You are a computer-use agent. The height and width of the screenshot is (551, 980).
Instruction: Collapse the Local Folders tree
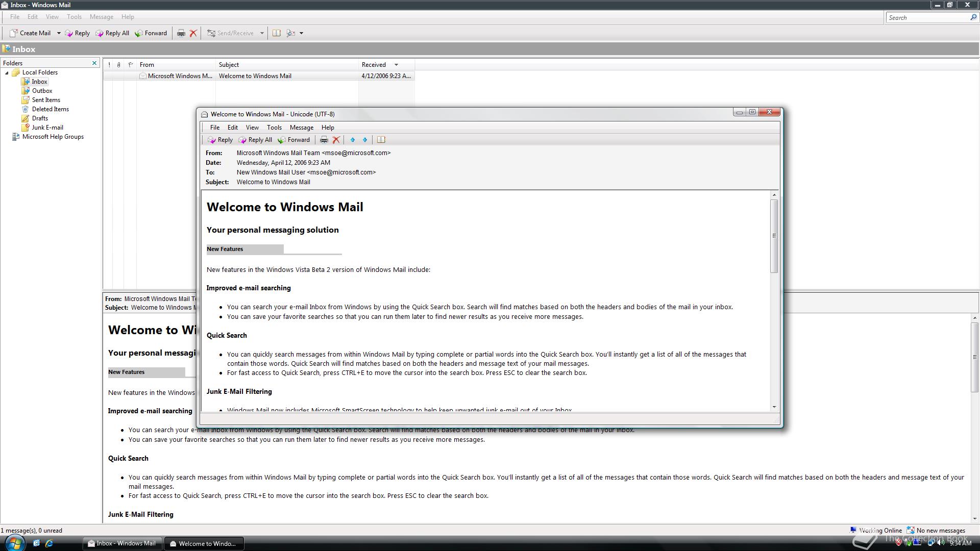click(7, 73)
